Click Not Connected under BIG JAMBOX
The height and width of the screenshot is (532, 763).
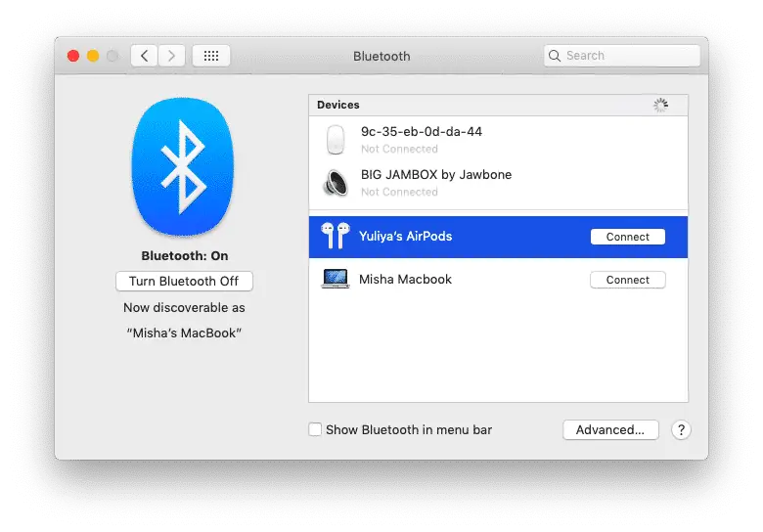[399, 192]
